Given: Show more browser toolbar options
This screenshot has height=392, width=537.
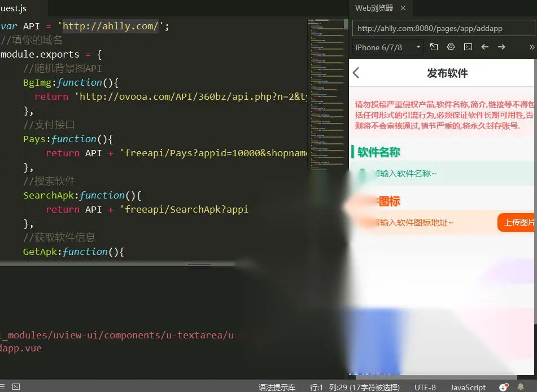Looking at the screenshot, I should tap(531, 47).
